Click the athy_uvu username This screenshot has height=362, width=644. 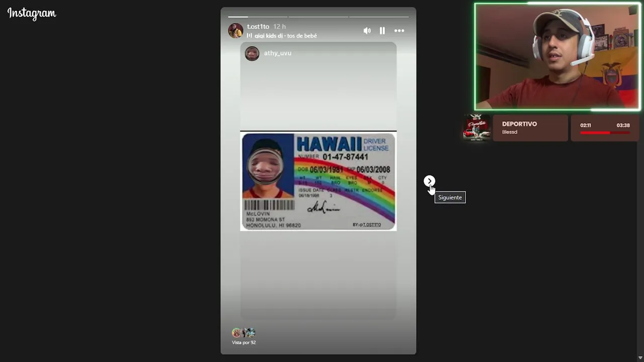pos(278,53)
